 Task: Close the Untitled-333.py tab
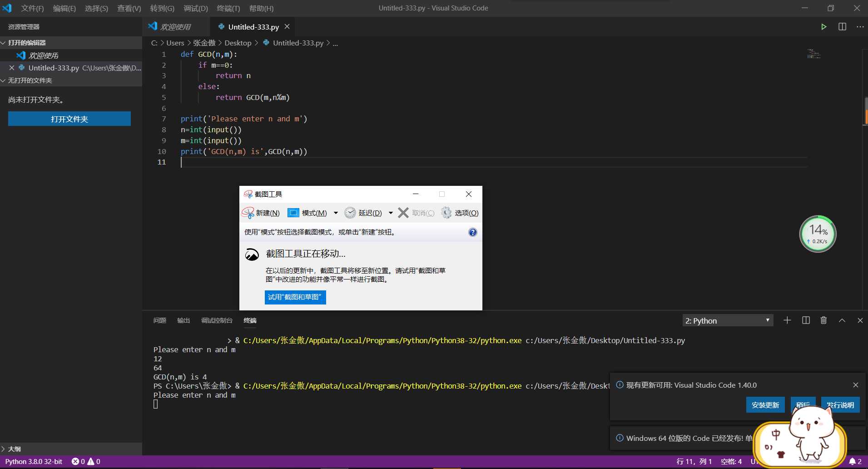[287, 27]
